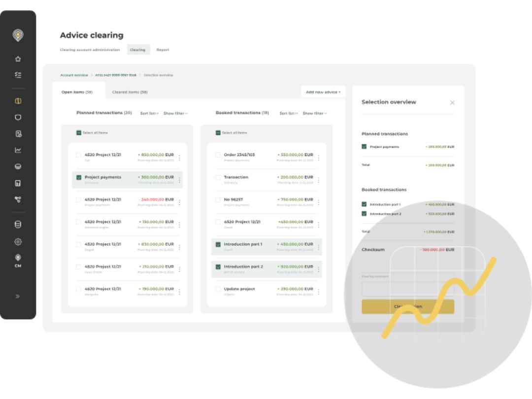Expand Show filter for planned transactions
This screenshot has height=399, width=532.
click(x=175, y=113)
